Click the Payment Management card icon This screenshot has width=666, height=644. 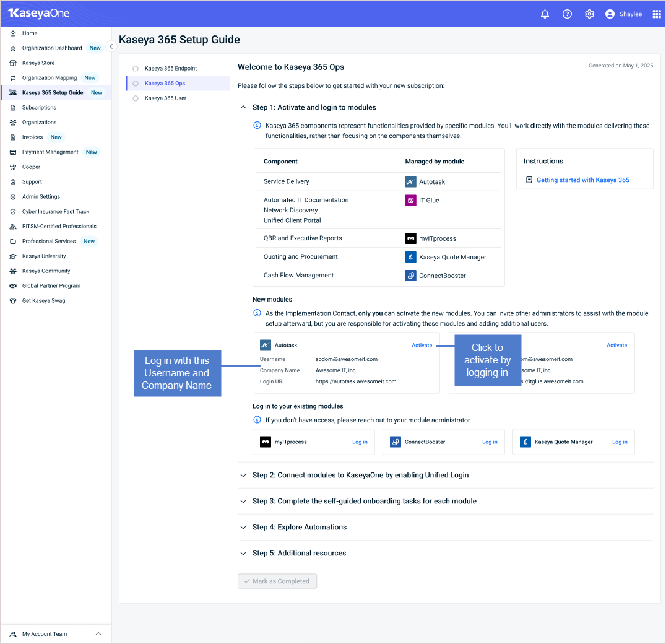pyautogui.click(x=13, y=152)
